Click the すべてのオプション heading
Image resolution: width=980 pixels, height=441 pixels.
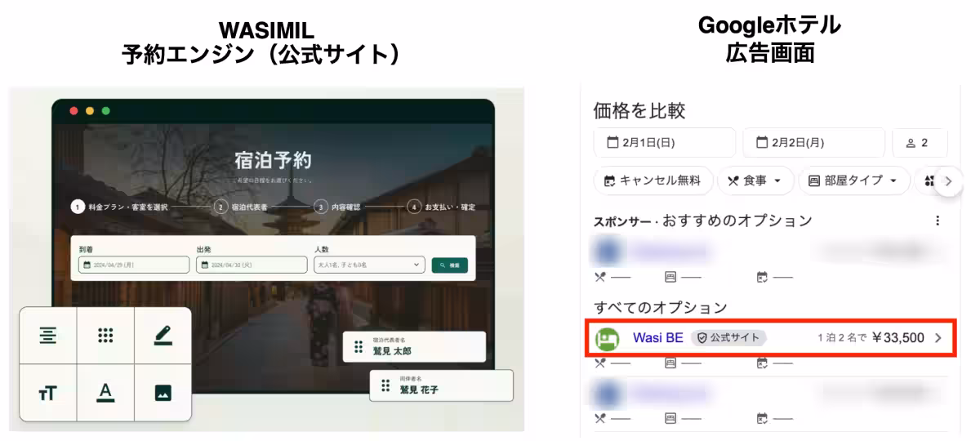(x=661, y=308)
